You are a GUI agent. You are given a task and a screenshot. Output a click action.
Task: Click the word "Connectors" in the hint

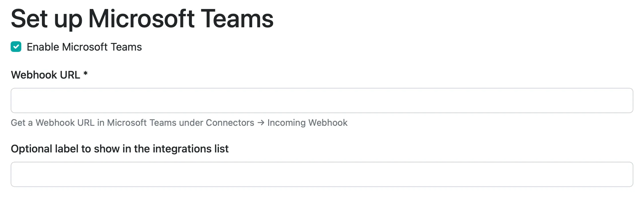pyautogui.click(x=230, y=123)
